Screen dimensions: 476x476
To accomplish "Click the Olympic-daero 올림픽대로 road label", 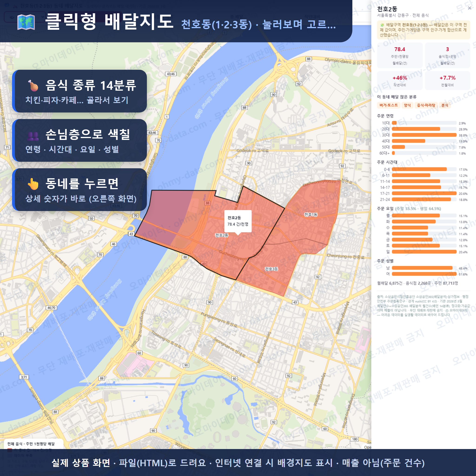I will (x=348, y=61).
